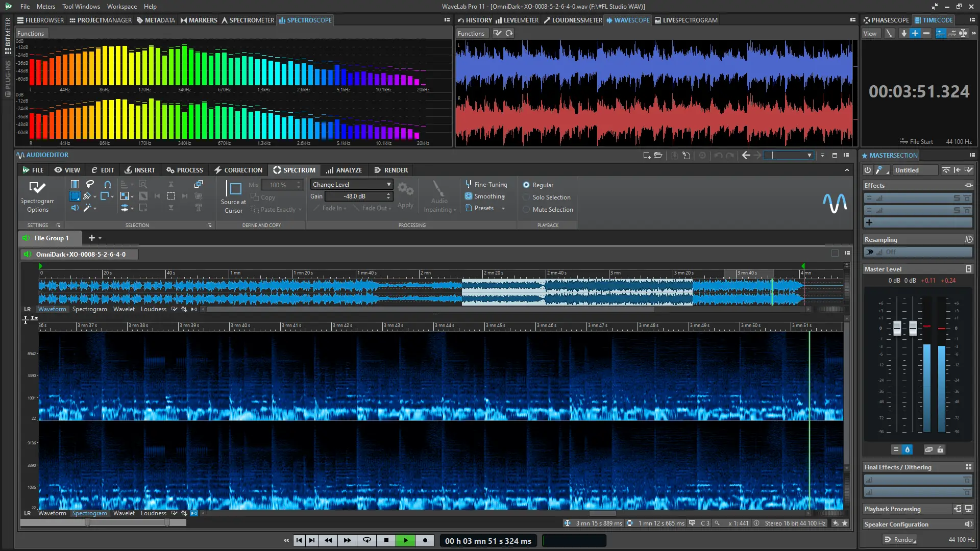The image size is (980, 551).
Task: Open the Workspace menu
Action: 121,7
